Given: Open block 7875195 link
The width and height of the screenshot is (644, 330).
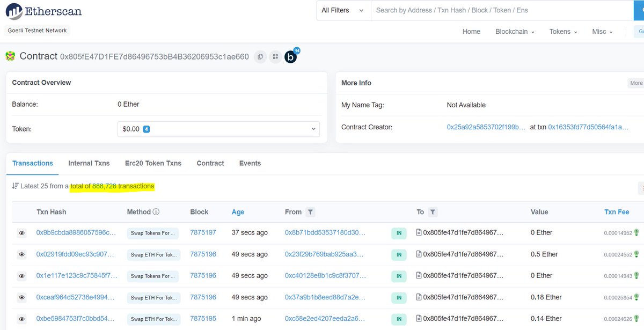Looking at the screenshot, I should pos(203,318).
